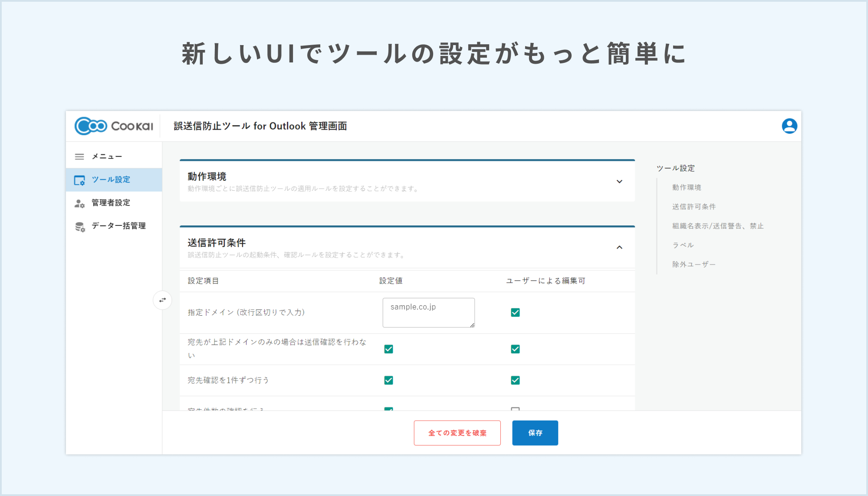
Task: Toggle user-editable checkbox for 宛先が上記ドメインのみ row
Action: pos(515,349)
